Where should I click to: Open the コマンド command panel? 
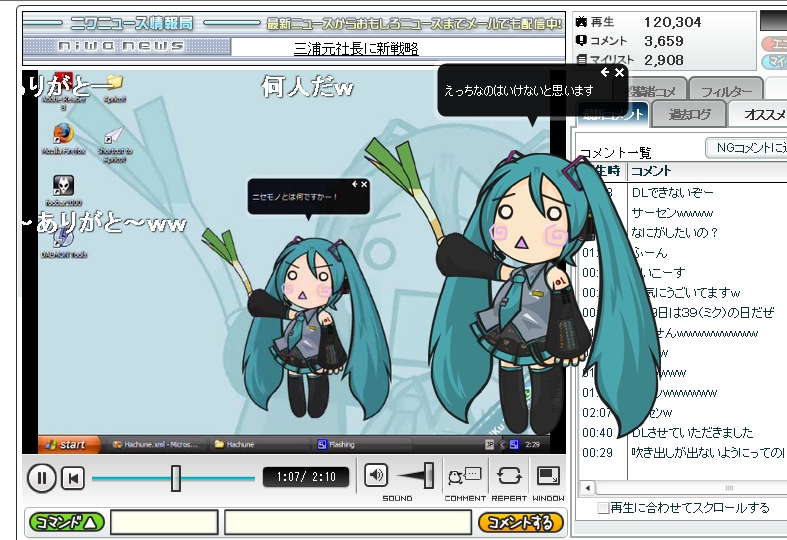click(x=67, y=522)
